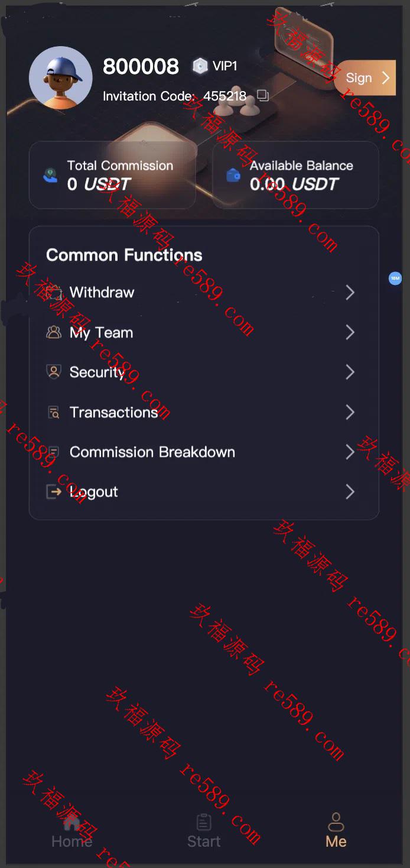This screenshot has width=410, height=868.
Task: Expand the Transactions chevron arrow
Action: pos(350,412)
